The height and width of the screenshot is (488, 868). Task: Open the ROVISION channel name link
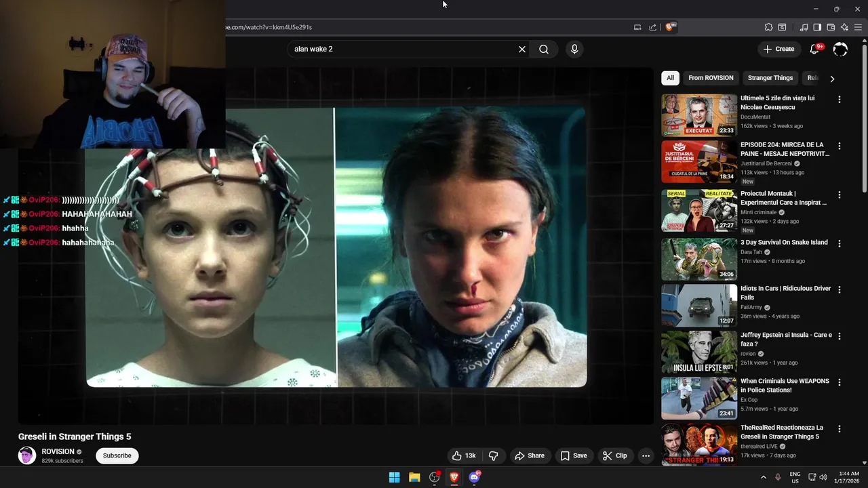[58, 451]
